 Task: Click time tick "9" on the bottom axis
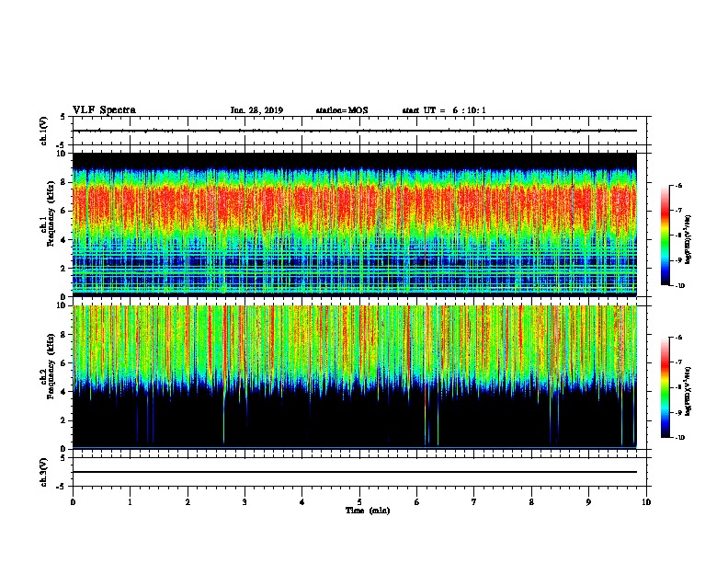[588, 502]
